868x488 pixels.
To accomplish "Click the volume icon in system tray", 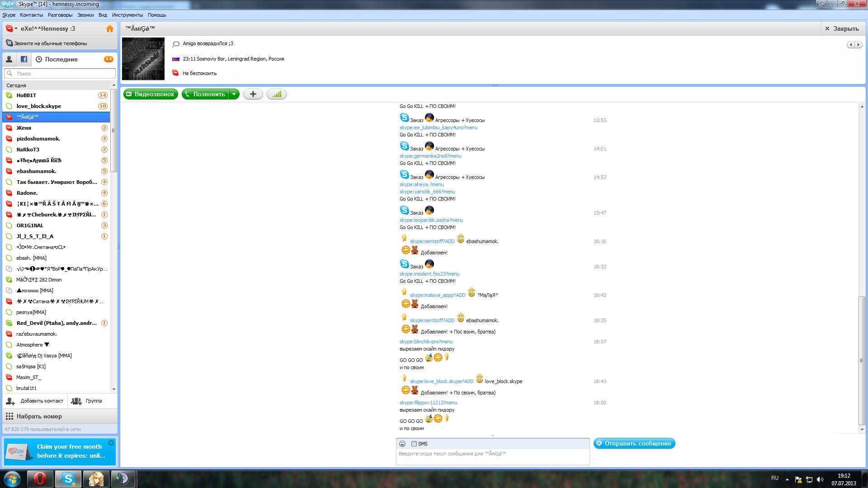I will click(x=820, y=479).
